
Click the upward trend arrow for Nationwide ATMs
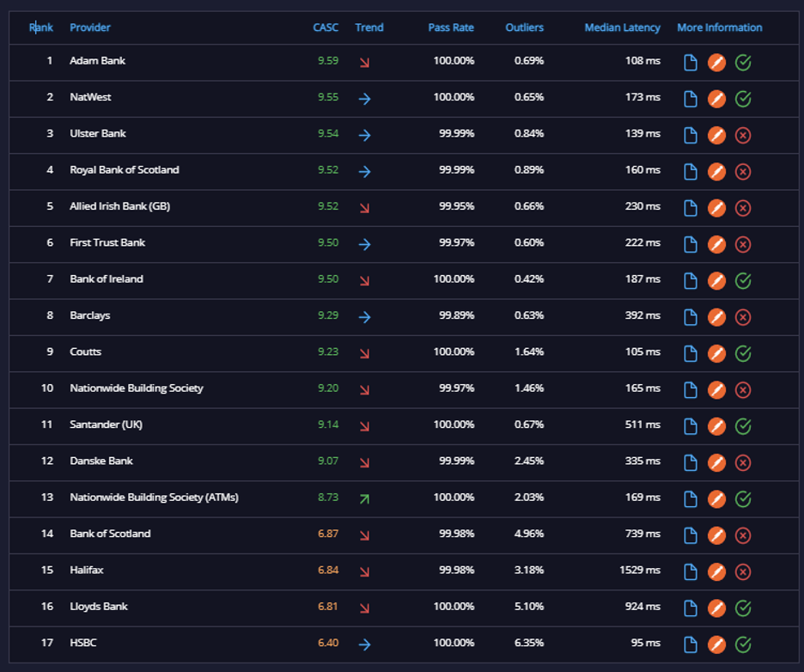(364, 498)
